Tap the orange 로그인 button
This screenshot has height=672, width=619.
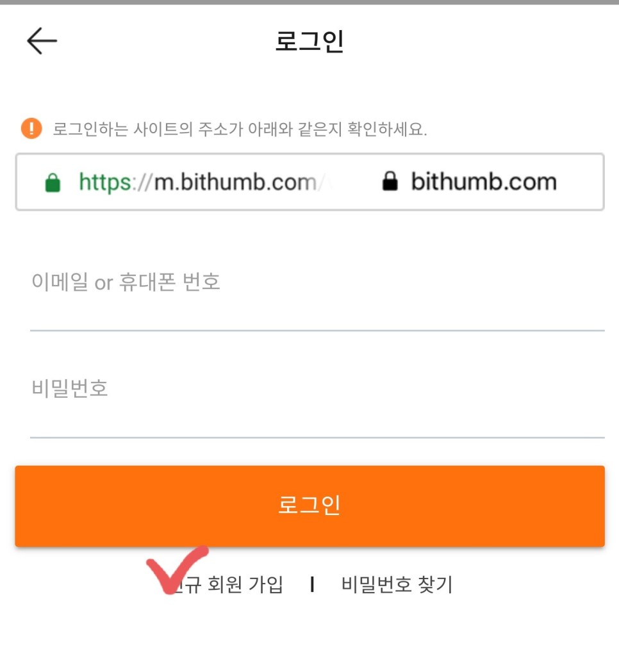[x=309, y=506]
